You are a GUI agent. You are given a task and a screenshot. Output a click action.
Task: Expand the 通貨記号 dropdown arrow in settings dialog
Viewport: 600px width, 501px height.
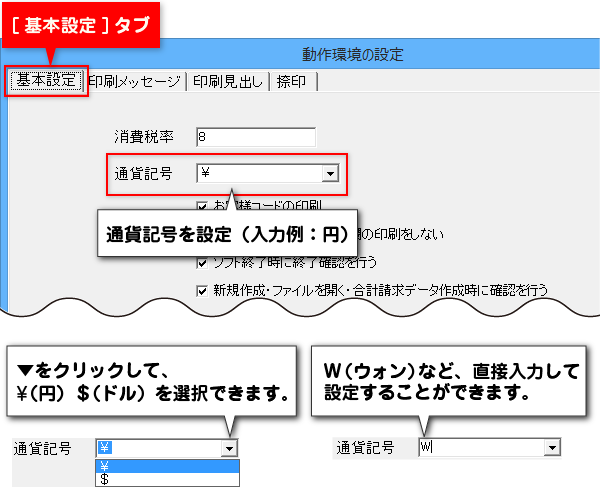pos(330,173)
